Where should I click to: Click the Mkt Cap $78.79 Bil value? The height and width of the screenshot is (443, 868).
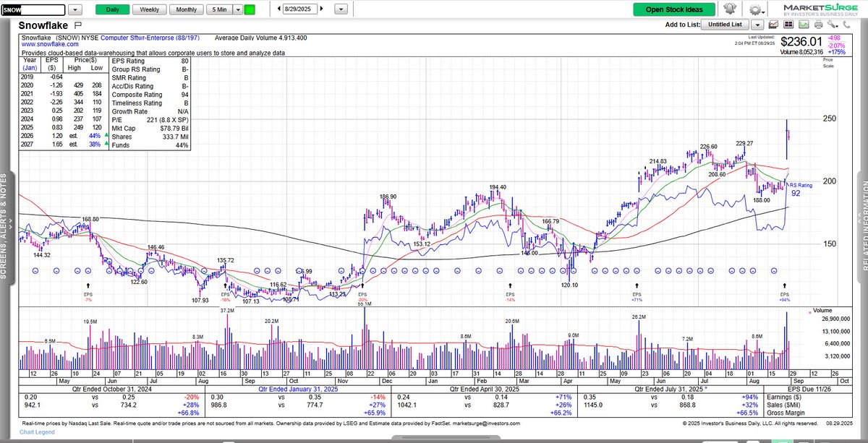173,128
